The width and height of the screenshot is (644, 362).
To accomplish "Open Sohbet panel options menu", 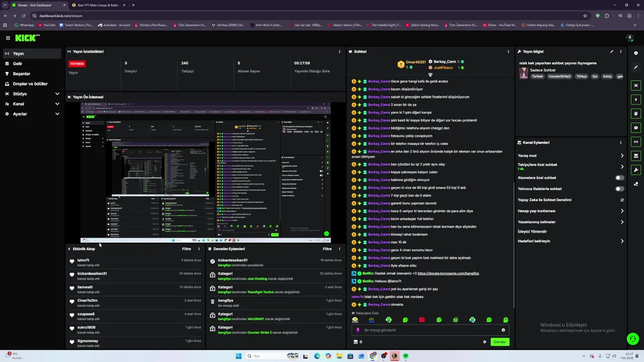I will pyautogui.click(x=508, y=51).
